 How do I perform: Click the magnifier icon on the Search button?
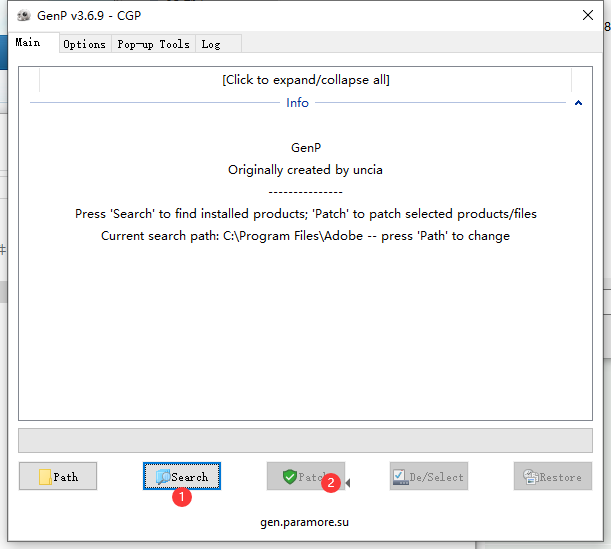pos(162,477)
